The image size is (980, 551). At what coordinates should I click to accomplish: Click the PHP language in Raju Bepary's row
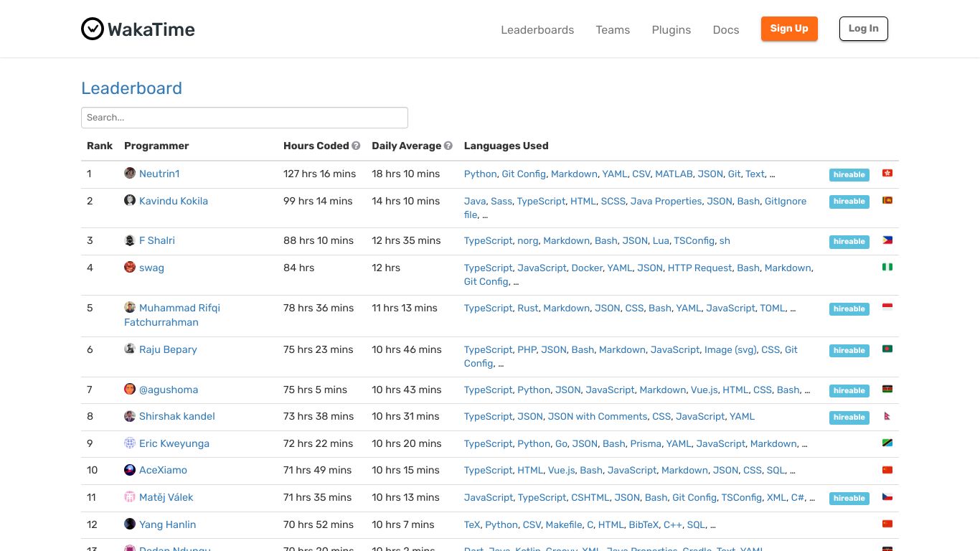pyautogui.click(x=527, y=349)
